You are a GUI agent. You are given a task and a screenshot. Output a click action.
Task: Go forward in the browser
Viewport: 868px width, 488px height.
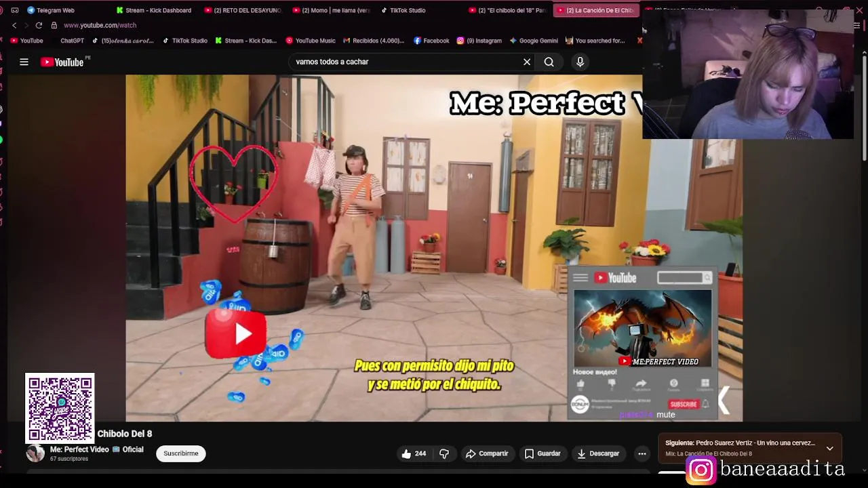point(26,25)
